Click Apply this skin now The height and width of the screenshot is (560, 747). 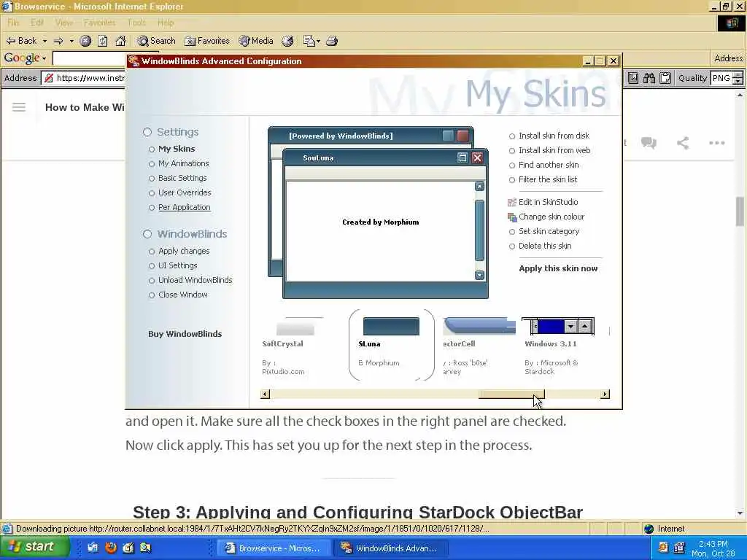(558, 268)
